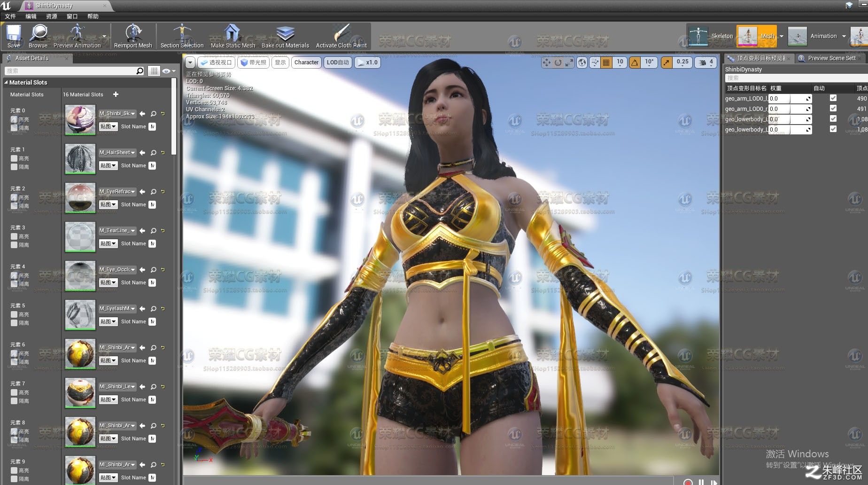Open the M_HairSheet material dropdown
This screenshot has height=485, width=868.
117,153
